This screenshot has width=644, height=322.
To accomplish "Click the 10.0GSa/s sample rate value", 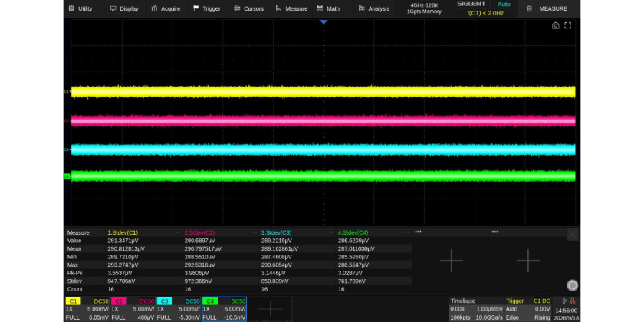I will coord(489,317).
